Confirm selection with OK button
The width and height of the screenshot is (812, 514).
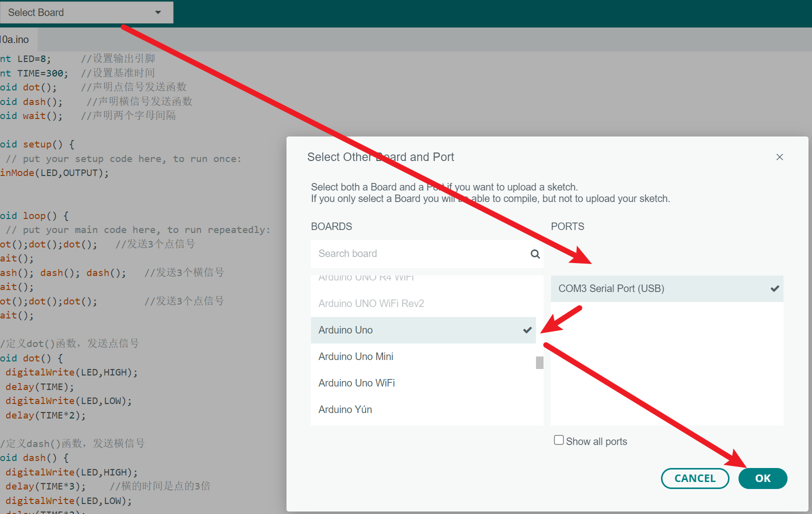pos(763,478)
